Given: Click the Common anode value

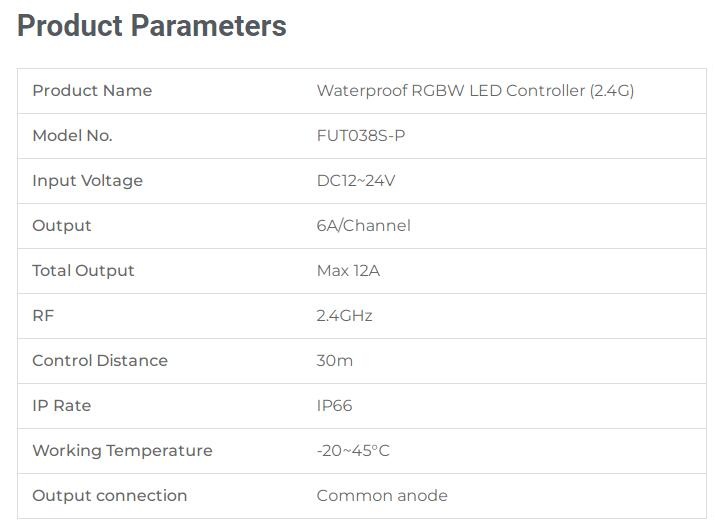Looking at the screenshot, I should pos(382,496).
